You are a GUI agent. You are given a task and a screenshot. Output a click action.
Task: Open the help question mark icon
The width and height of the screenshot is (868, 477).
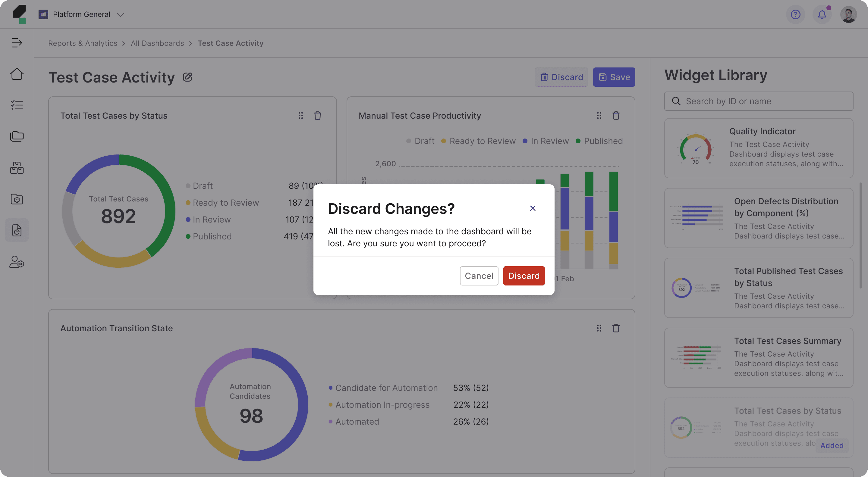(795, 14)
